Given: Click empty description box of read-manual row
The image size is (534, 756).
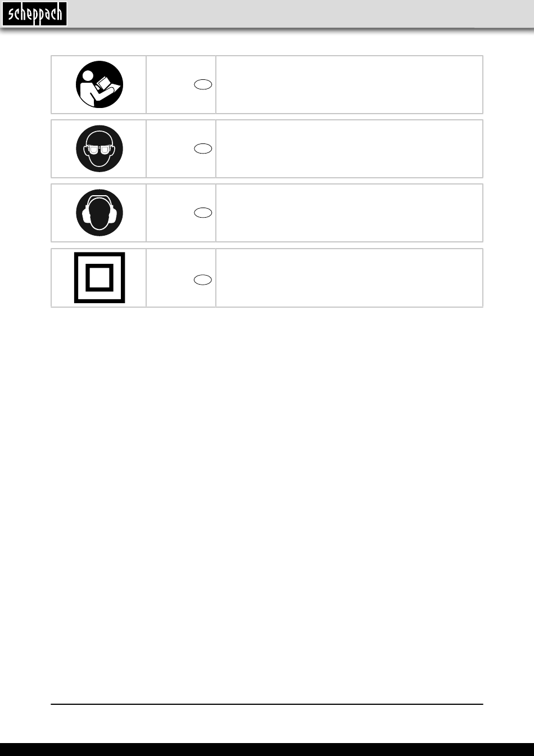Looking at the screenshot, I should coord(349,84).
